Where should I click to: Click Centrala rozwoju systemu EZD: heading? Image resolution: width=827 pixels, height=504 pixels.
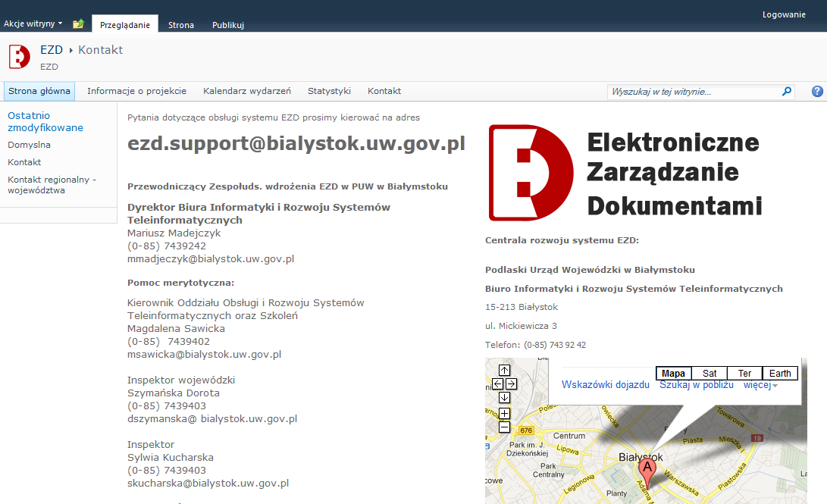pos(562,240)
